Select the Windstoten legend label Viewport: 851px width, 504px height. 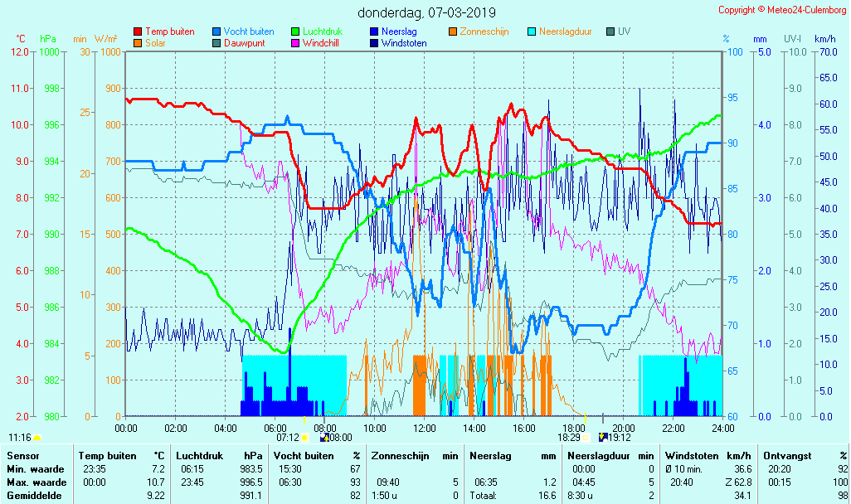tap(404, 43)
